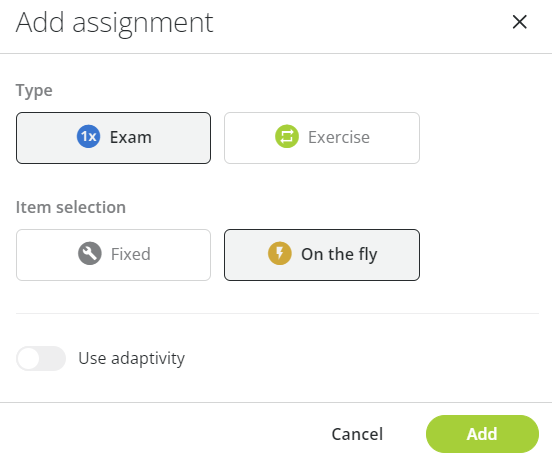Click the gray wrench Fixed icon
The width and height of the screenshot is (552, 455).
coord(90,254)
